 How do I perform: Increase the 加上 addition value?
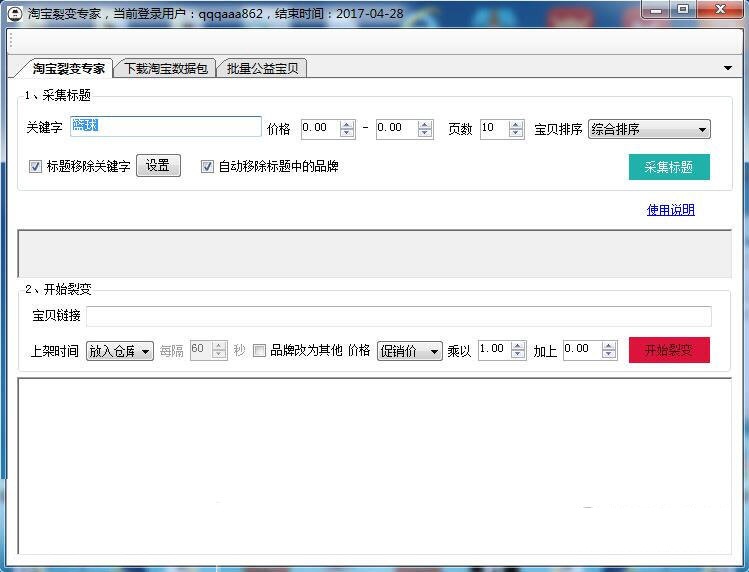point(609,346)
